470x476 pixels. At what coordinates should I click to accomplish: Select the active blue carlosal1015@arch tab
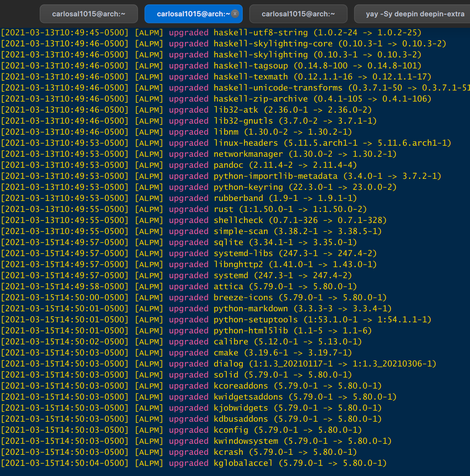coord(193,14)
